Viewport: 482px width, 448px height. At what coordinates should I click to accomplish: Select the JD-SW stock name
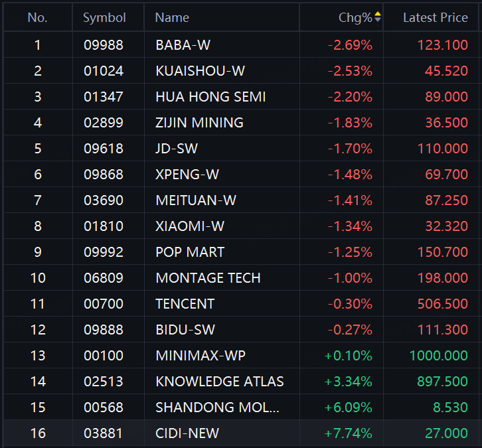pos(177,149)
